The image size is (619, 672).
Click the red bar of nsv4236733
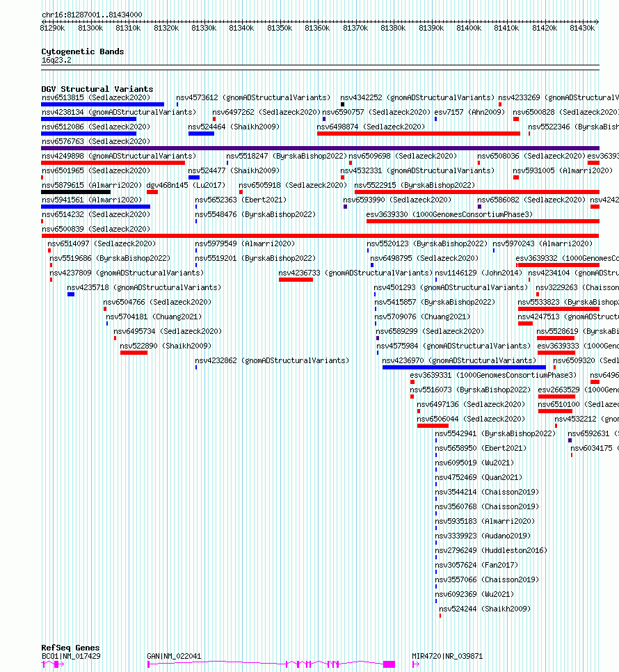pos(296,280)
